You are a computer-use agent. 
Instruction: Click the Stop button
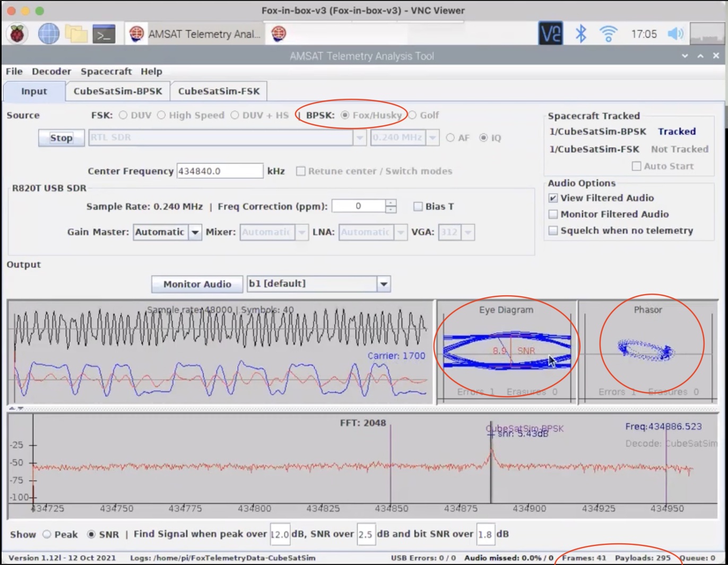61,138
